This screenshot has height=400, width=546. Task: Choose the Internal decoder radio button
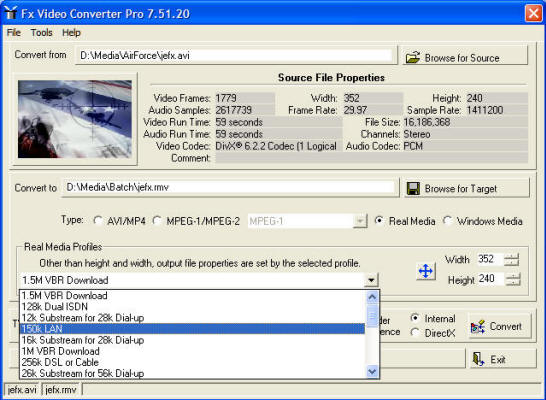[x=415, y=318]
